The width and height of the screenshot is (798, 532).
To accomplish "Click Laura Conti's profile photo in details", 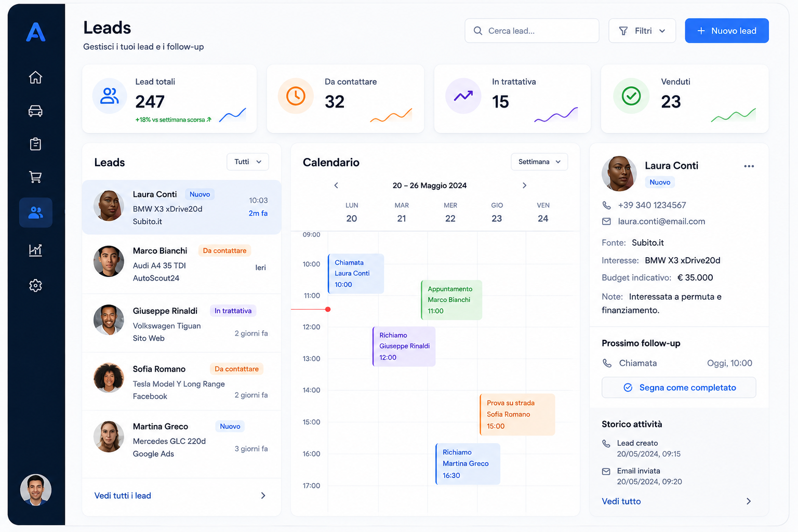I will click(619, 173).
